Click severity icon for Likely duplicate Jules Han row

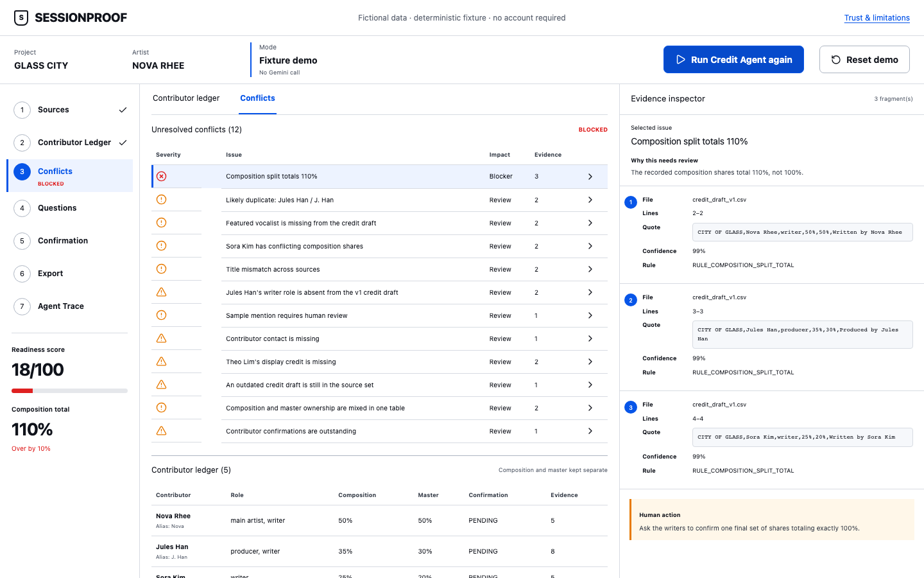point(162,200)
